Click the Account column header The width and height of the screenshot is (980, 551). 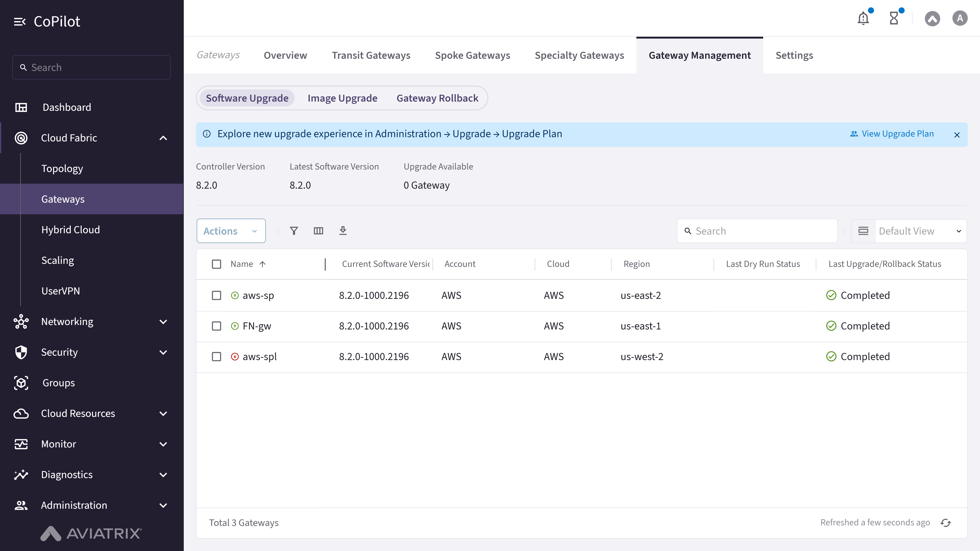coord(460,264)
